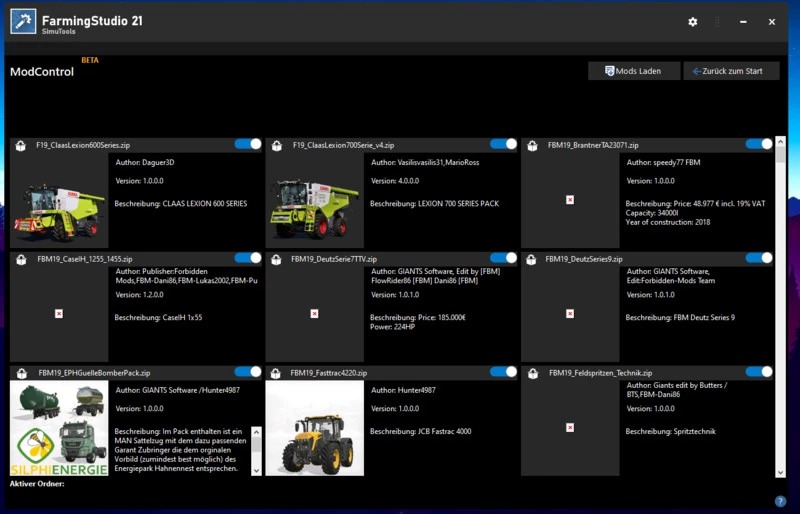
Task: Click the ModControl heading
Action: point(42,72)
